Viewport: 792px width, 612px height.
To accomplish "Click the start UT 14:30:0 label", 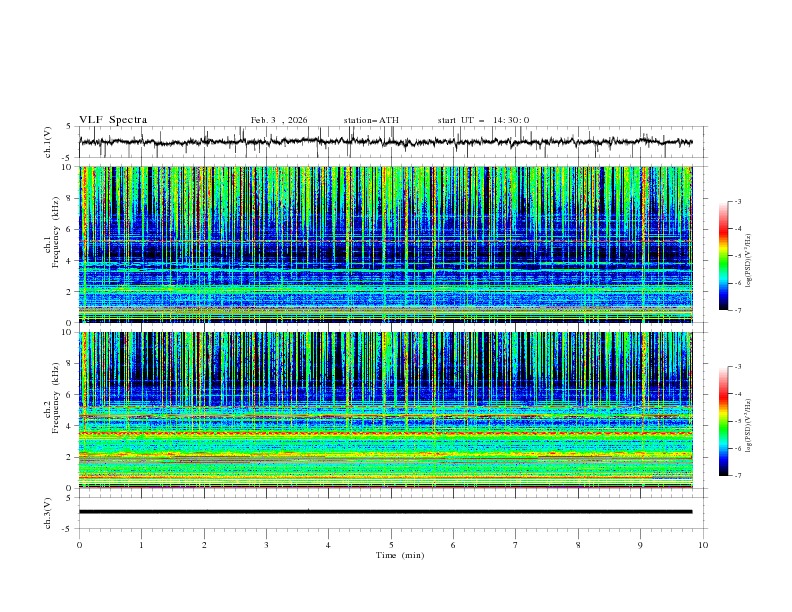I will [483, 120].
